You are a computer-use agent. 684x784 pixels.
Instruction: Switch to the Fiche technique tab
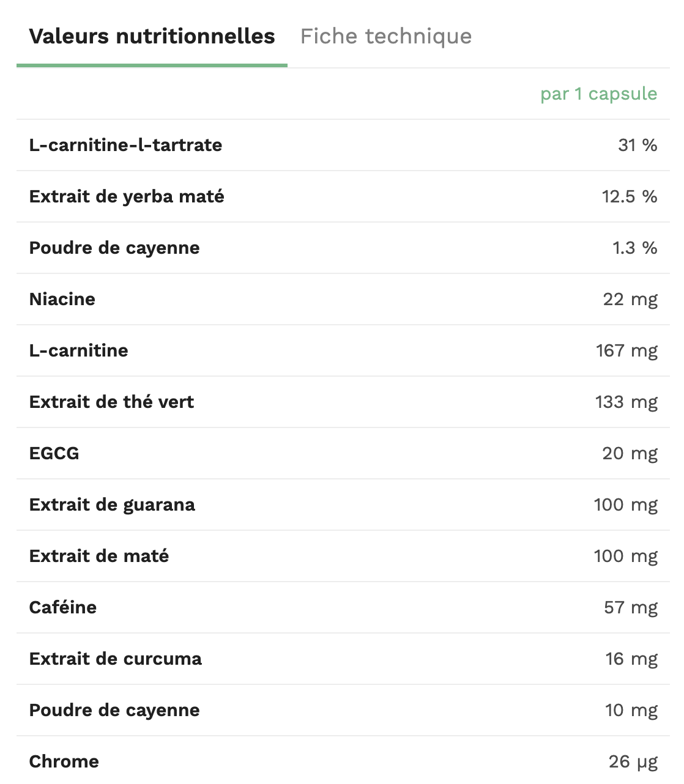[386, 36]
